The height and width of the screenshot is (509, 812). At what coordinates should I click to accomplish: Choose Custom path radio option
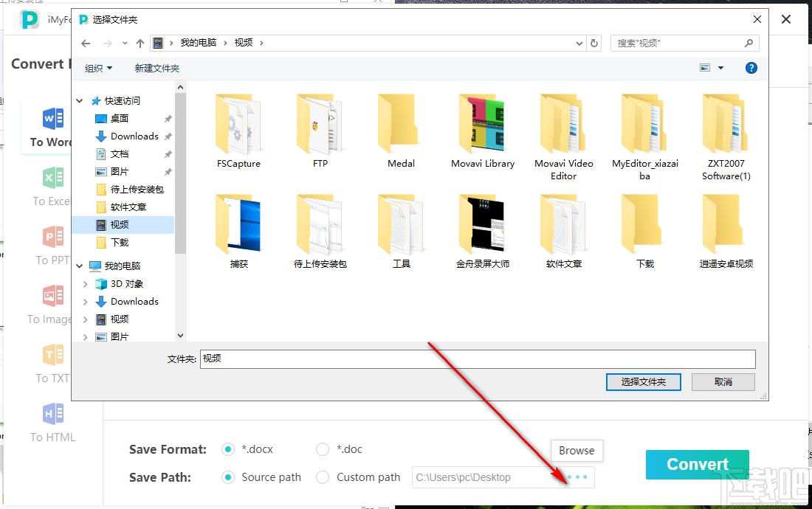(x=323, y=477)
